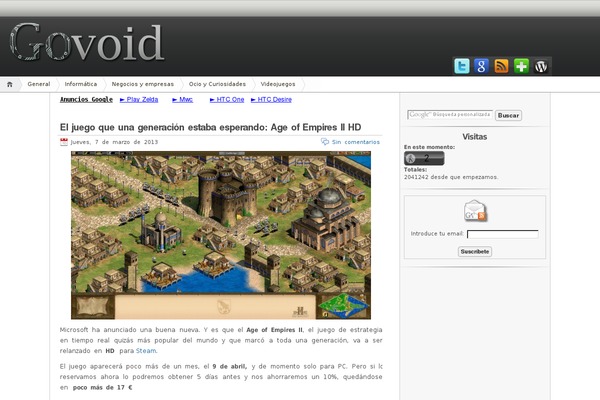Open the Videojuegos category
The height and width of the screenshot is (400, 600).
(x=278, y=84)
